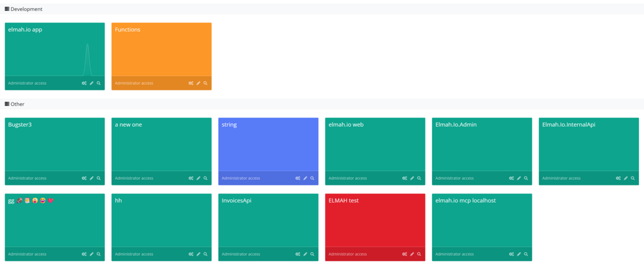This screenshot has width=644, height=269.
Task: Click pencil edit icon on Functions card
Action: pos(198,83)
